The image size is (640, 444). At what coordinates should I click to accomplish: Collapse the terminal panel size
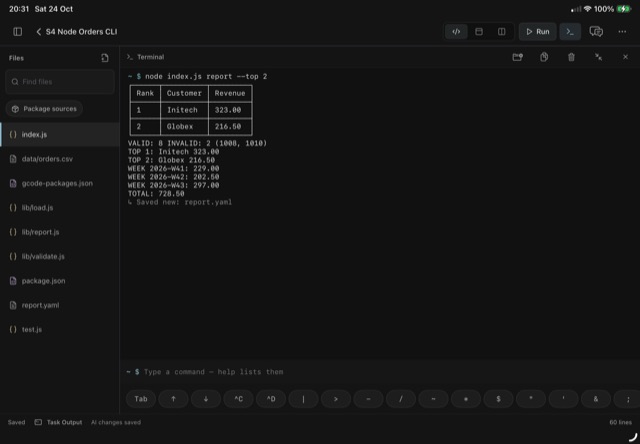click(598, 57)
